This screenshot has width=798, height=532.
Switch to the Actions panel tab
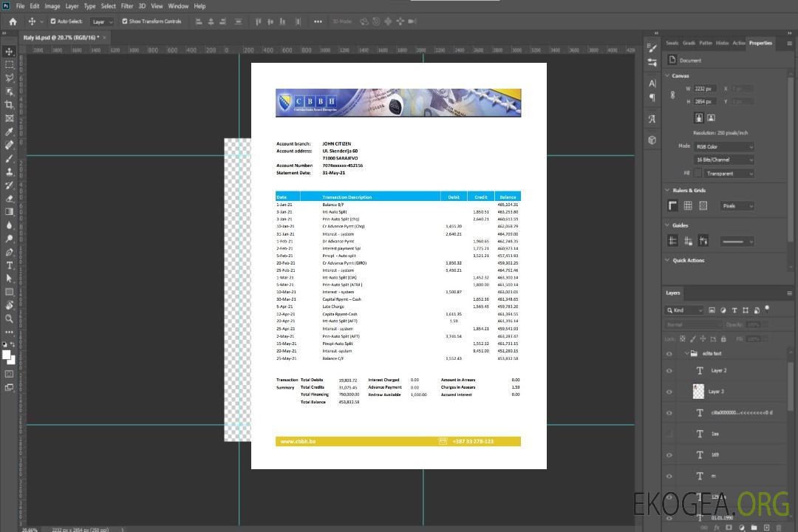[738, 44]
